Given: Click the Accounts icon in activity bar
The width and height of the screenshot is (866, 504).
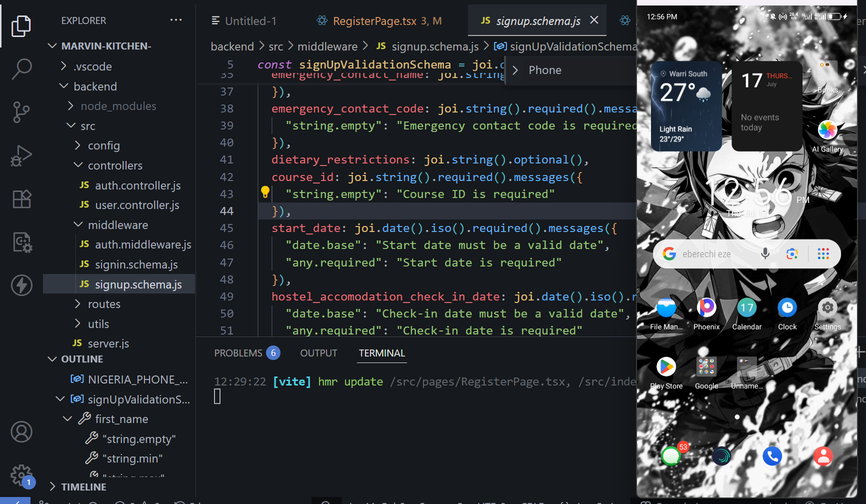Looking at the screenshot, I should click(21, 432).
